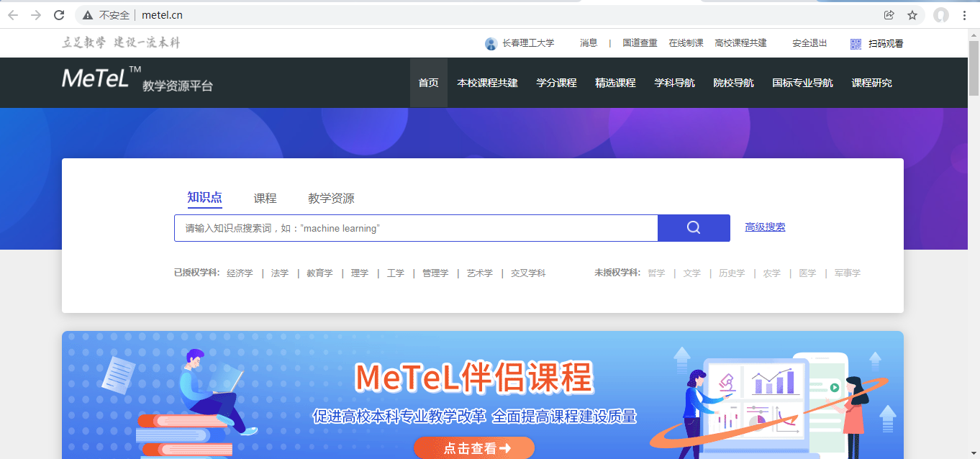
Task: Switch to the 教学资源 search tab
Action: [331, 199]
